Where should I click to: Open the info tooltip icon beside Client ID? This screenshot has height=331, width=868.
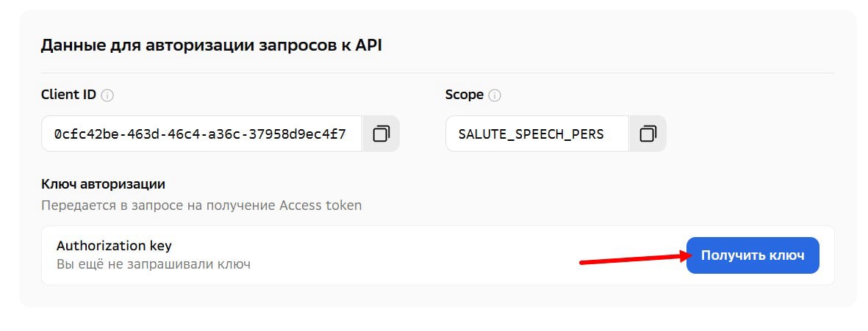[107, 95]
